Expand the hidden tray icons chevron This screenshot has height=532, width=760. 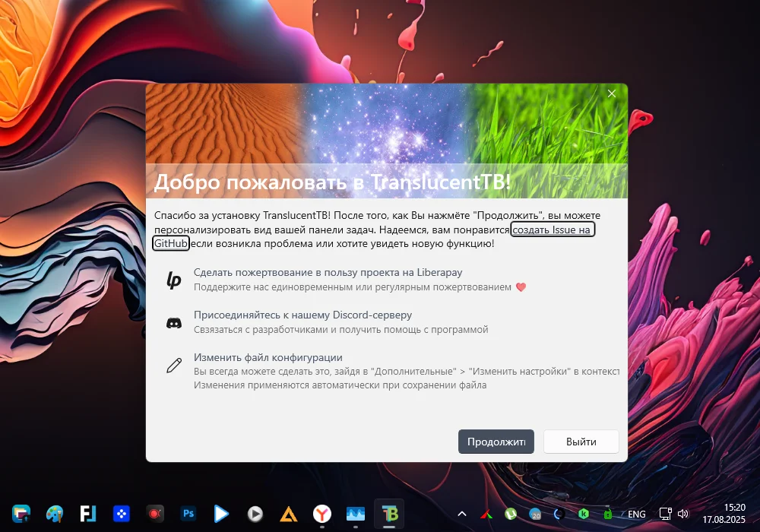tap(462, 514)
